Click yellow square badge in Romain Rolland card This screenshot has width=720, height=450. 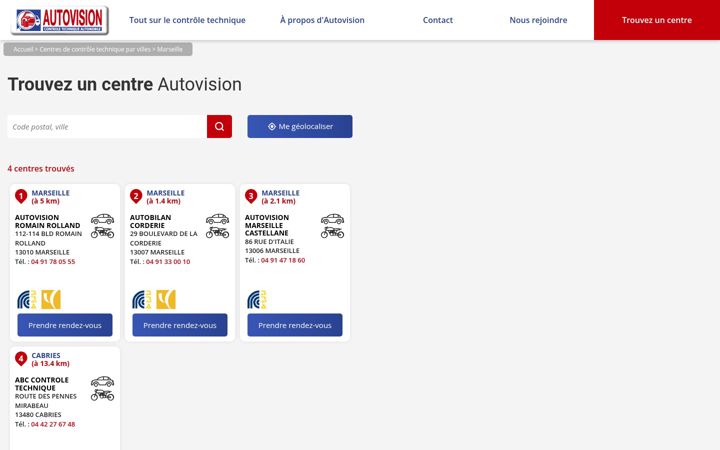[51, 299]
